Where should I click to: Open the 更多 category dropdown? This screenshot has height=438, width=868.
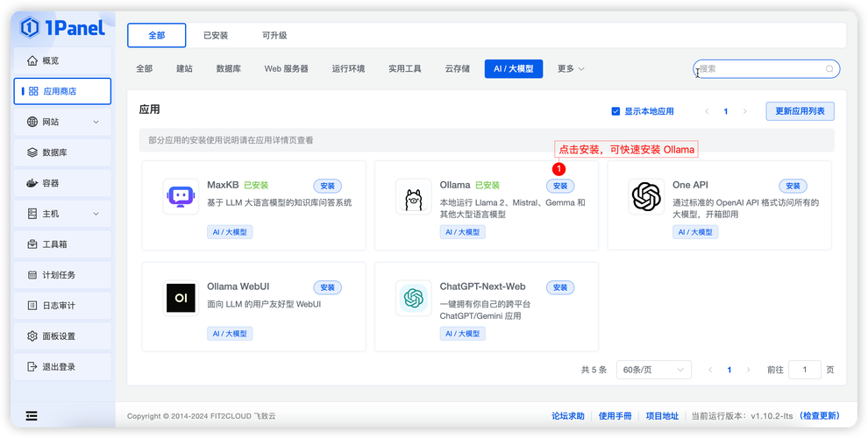[571, 68]
